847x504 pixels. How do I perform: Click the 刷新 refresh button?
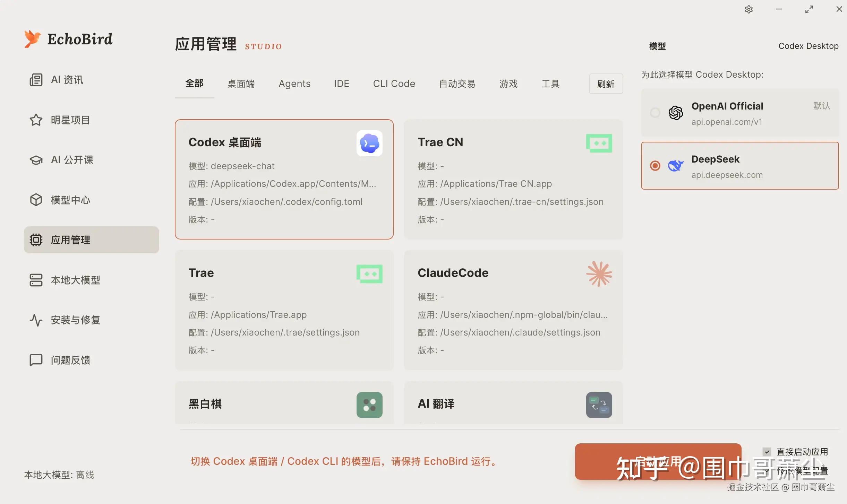(x=606, y=84)
